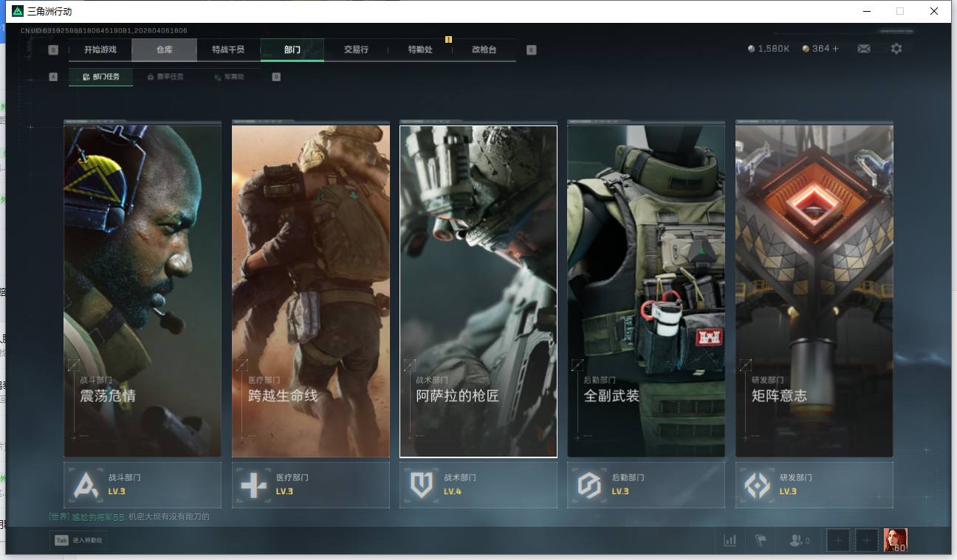Open the 改枪台 tab
Viewport: 957px width, 560px height.
[x=484, y=49]
